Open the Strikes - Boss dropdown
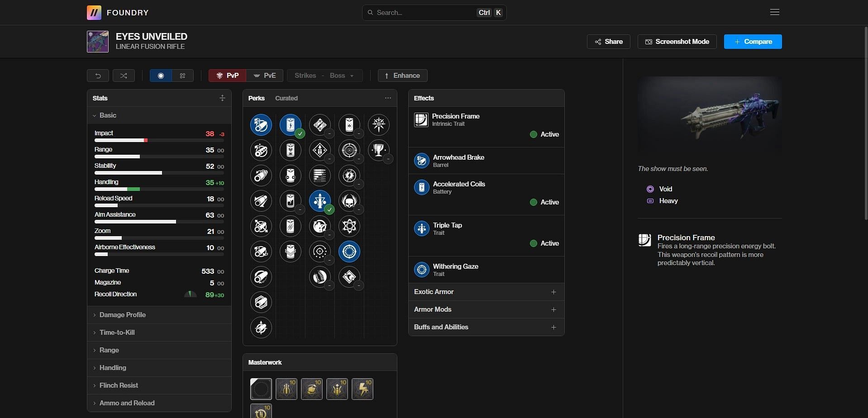This screenshot has height=418, width=868. pyautogui.click(x=325, y=76)
